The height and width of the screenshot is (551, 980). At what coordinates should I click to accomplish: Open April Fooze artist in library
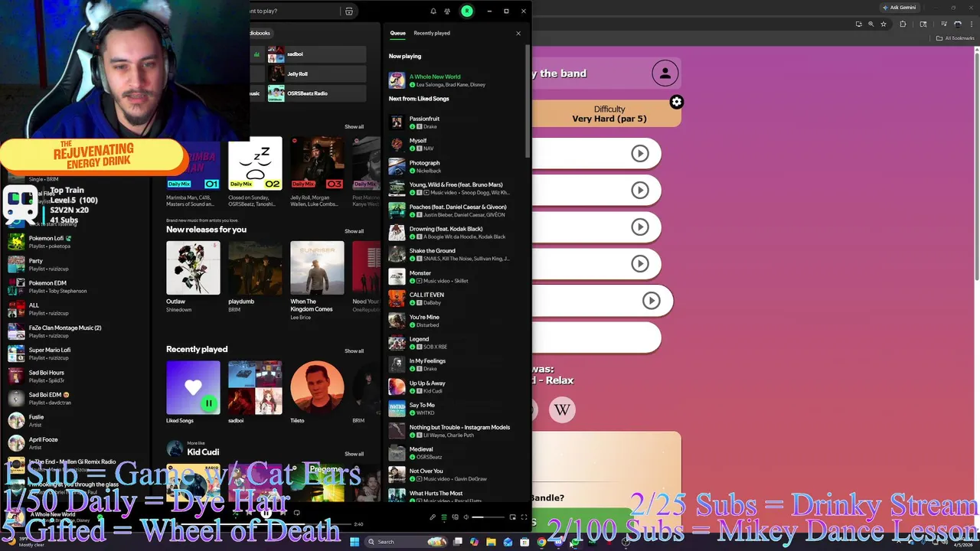click(77, 443)
